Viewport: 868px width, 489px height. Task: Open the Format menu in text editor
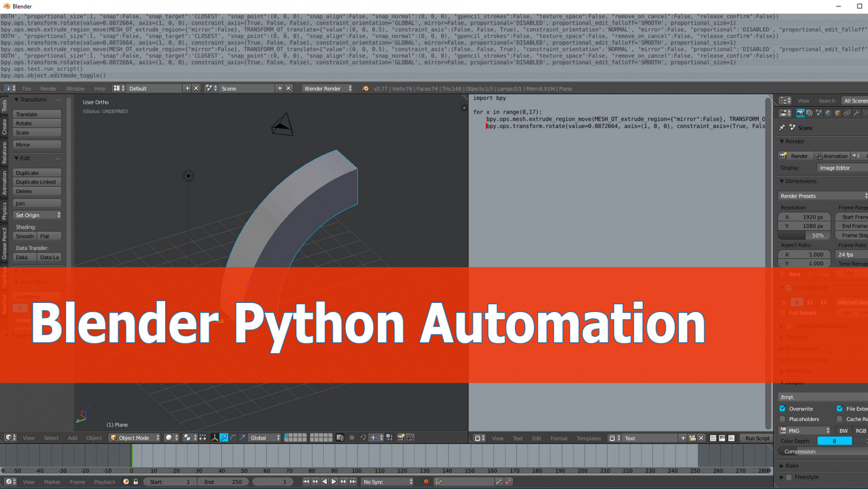coord(559,438)
